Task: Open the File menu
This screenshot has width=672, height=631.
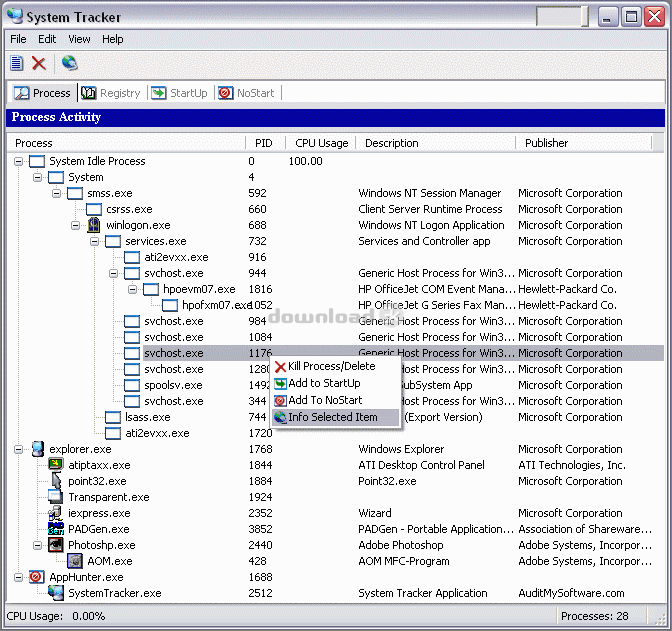Action: pos(18,39)
